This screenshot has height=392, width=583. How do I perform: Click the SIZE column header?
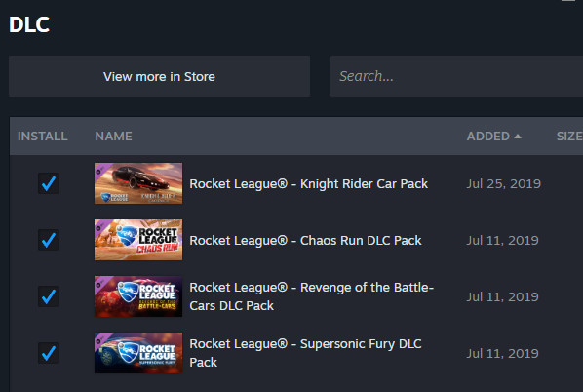[x=569, y=137]
